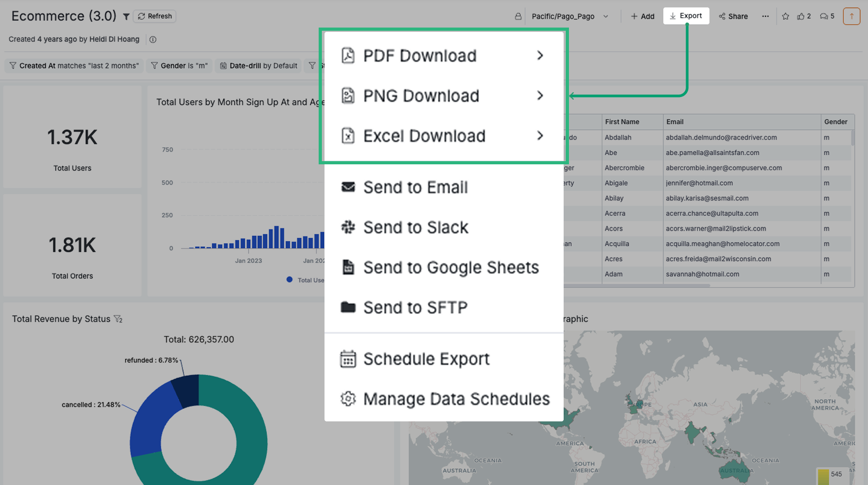Choose Send to Email from the Export menu
The width and height of the screenshot is (868, 485).
(x=415, y=187)
